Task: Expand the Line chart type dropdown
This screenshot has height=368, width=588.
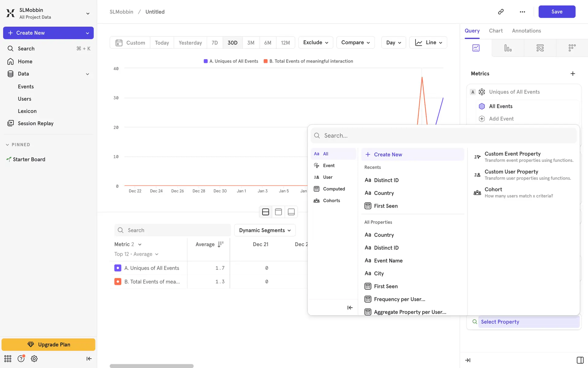Action: coord(428,43)
